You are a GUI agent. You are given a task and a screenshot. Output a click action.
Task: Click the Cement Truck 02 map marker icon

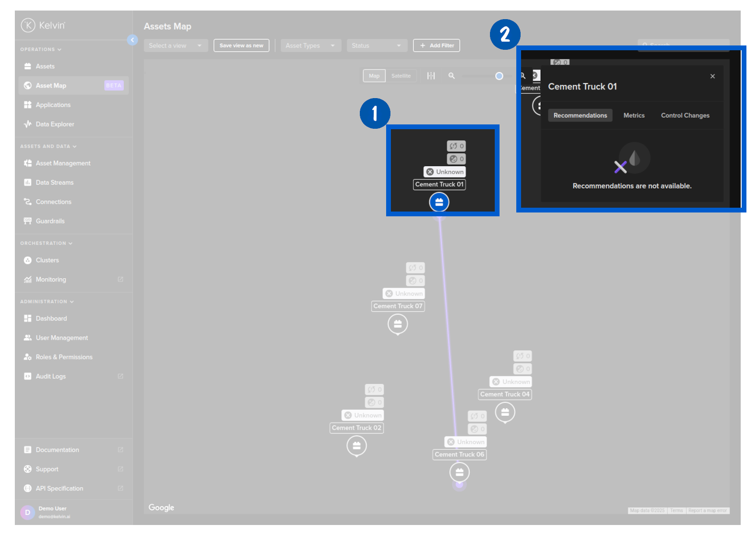(356, 446)
